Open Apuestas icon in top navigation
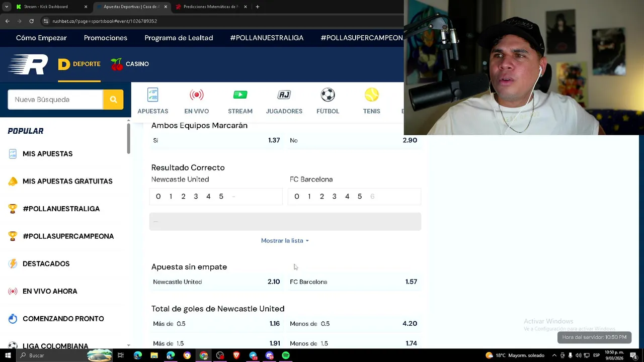644x362 pixels. (153, 101)
